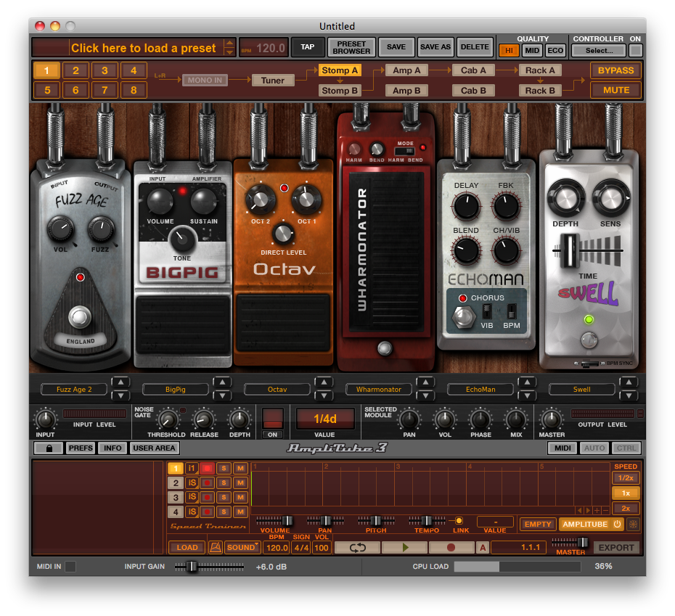Click the record button in transport
The height and width of the screenshot is (616, 675).
(451, 547)
